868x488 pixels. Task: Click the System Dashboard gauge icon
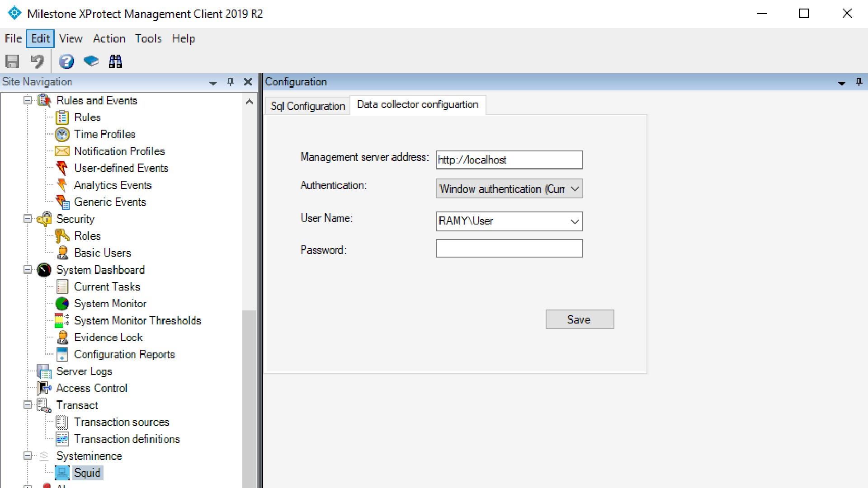(44, 270)
